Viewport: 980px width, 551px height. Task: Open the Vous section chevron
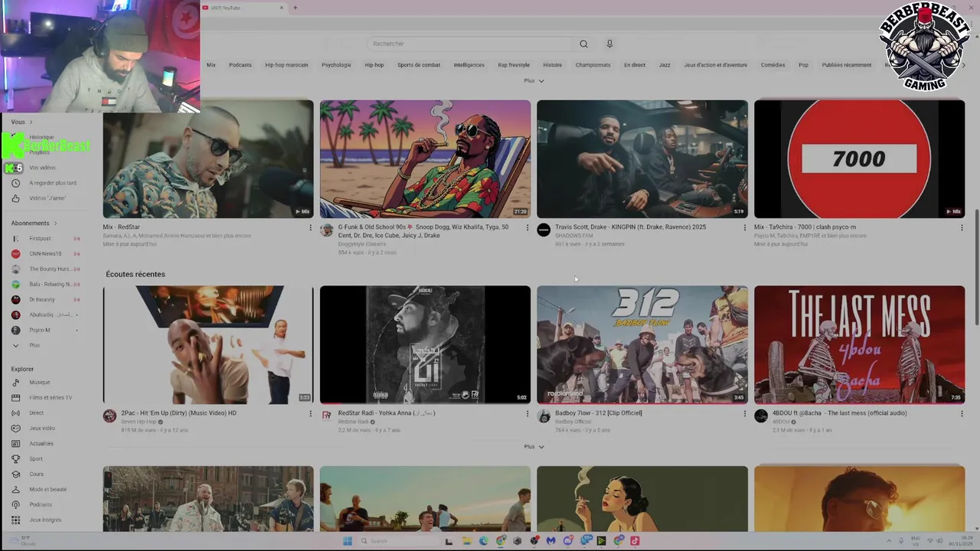(x=31, y=122)
